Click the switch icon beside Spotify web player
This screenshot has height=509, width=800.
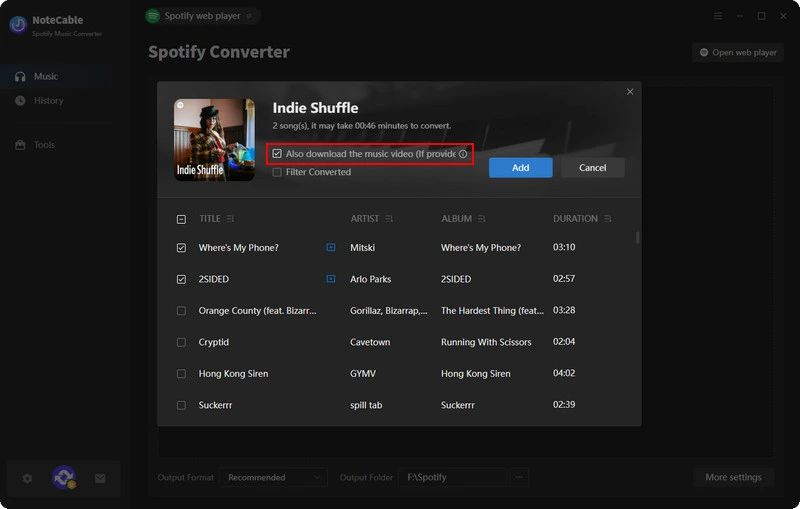pos(249,16)
